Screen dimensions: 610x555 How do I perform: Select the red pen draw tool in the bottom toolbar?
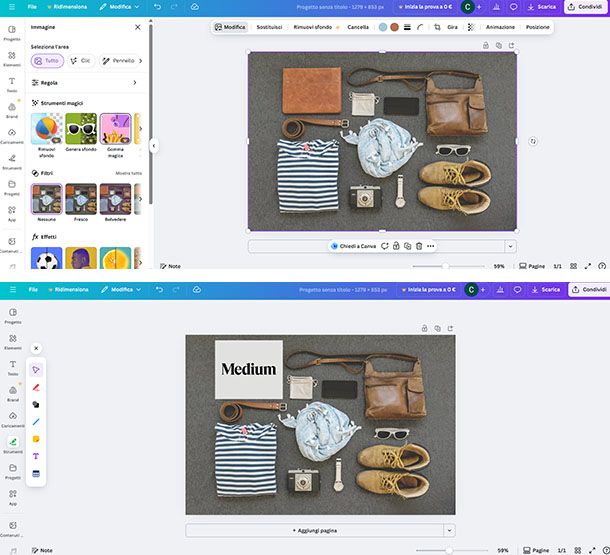pos(36,387)
